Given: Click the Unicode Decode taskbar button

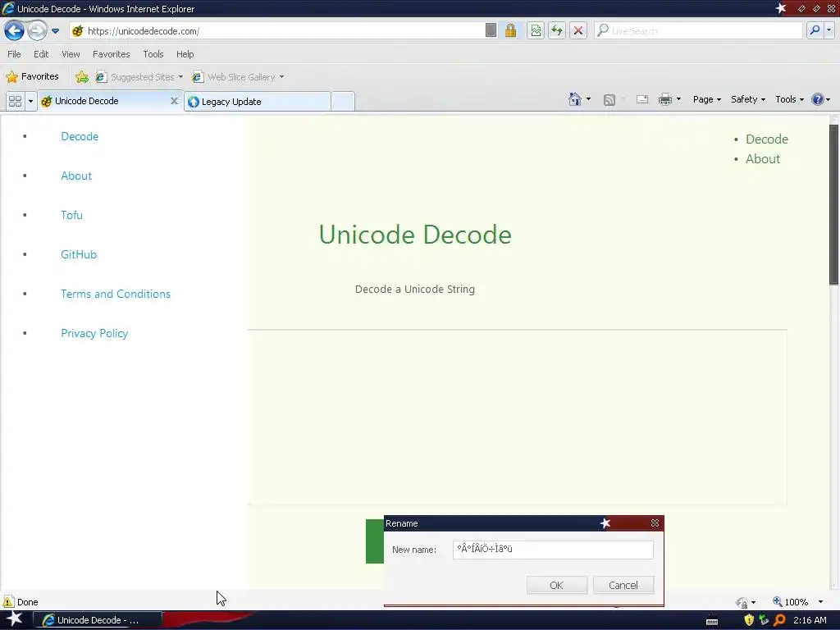Looking at the screenshot, I should (x=98, y=620).
